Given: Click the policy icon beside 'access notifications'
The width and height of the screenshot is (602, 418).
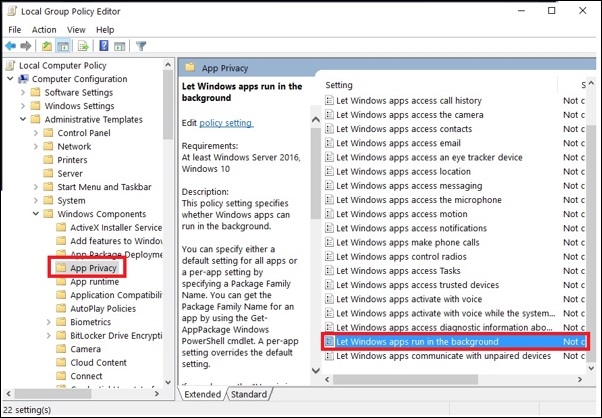Looking at the screenshot, I should (x=329, y=228).
